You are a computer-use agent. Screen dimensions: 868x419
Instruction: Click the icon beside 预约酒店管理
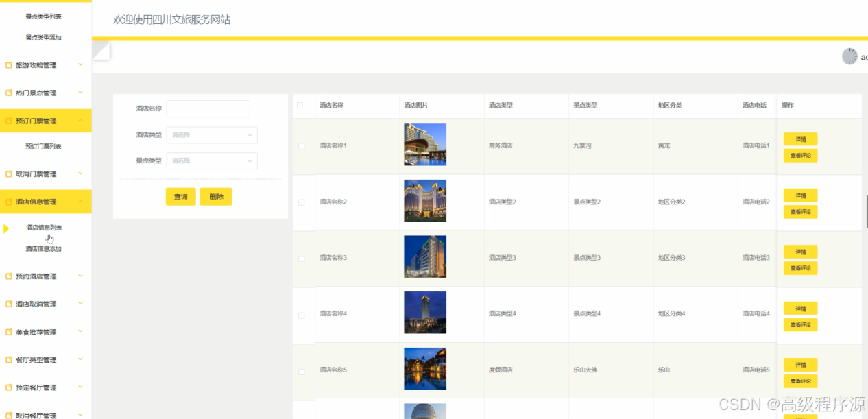point(9,276)
